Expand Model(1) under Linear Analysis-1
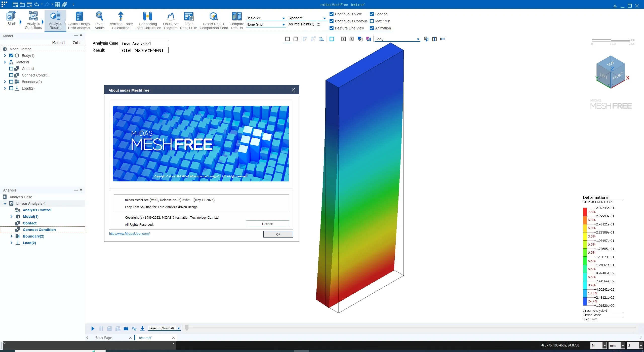The image size is (644, 352). point(11,217)
